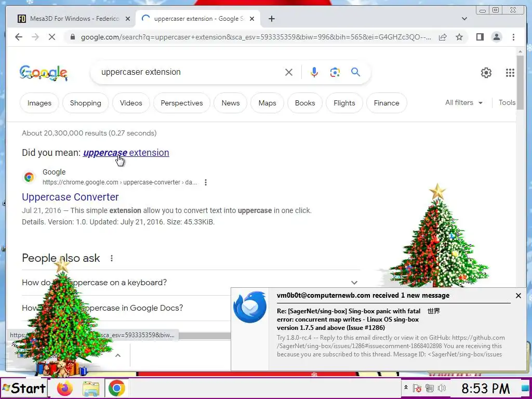Clear search text with the X icon

point(289,72)
